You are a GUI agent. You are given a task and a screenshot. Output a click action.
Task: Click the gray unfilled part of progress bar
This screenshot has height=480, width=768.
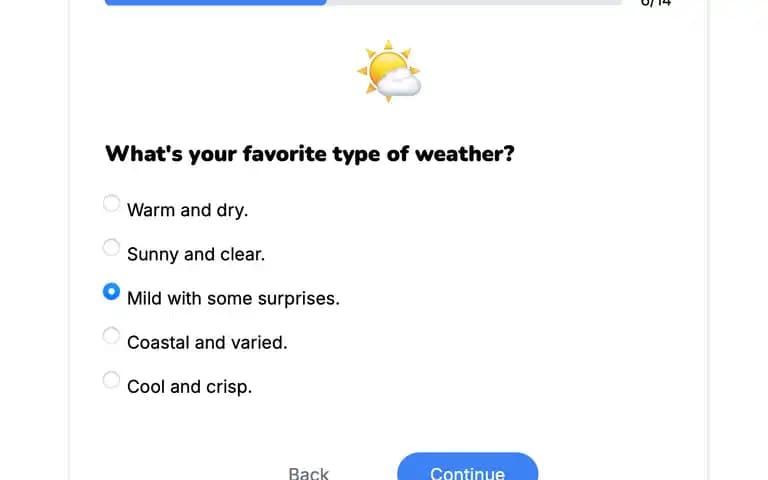[x=474, y=2]
